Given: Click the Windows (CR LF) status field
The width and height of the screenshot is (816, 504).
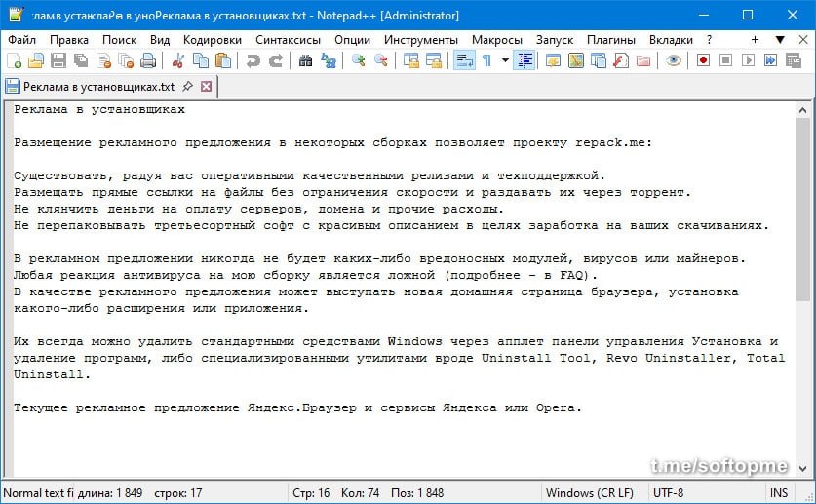Looking at the screenshot, I should point(590,492).
